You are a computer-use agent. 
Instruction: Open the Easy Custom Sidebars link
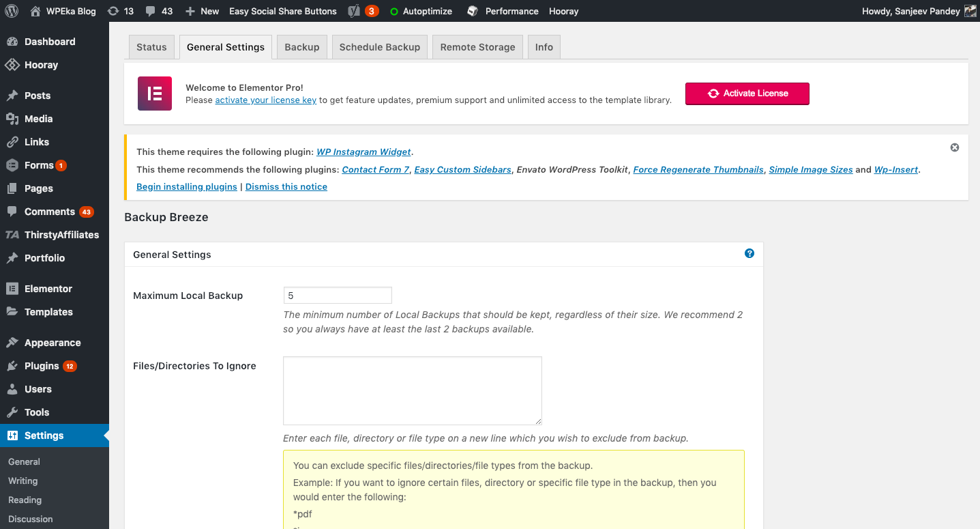(463, 170)
